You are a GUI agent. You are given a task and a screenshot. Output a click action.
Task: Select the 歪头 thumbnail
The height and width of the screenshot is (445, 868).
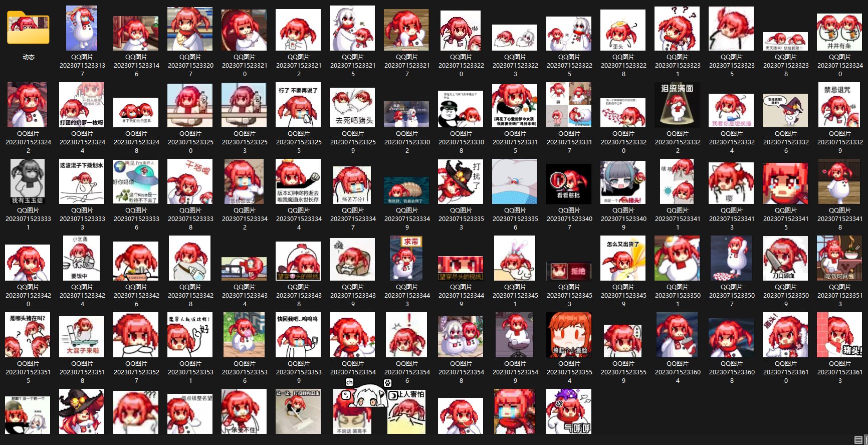(623, 30)
